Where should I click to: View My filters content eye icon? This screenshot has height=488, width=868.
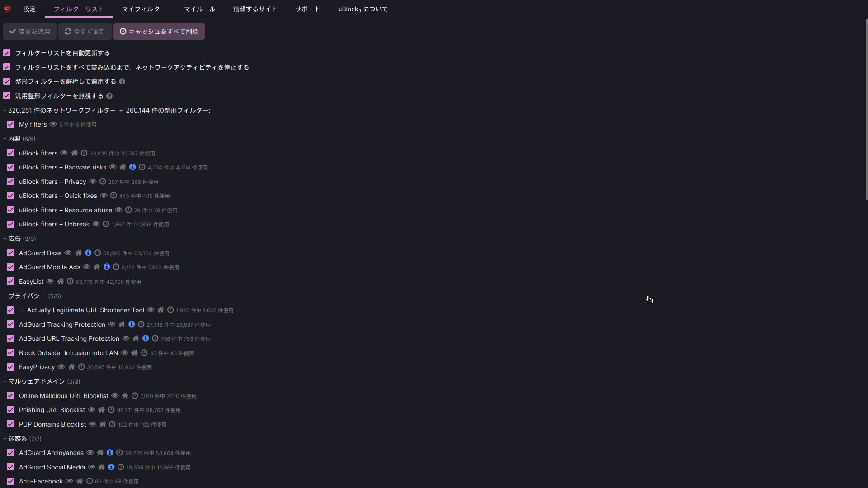(x=53, y=124)
